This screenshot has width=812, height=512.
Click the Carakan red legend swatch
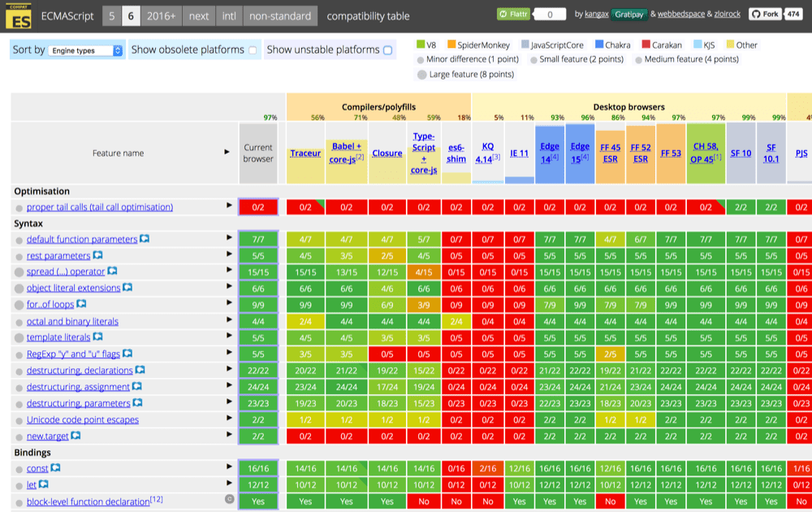coord(646,45)
